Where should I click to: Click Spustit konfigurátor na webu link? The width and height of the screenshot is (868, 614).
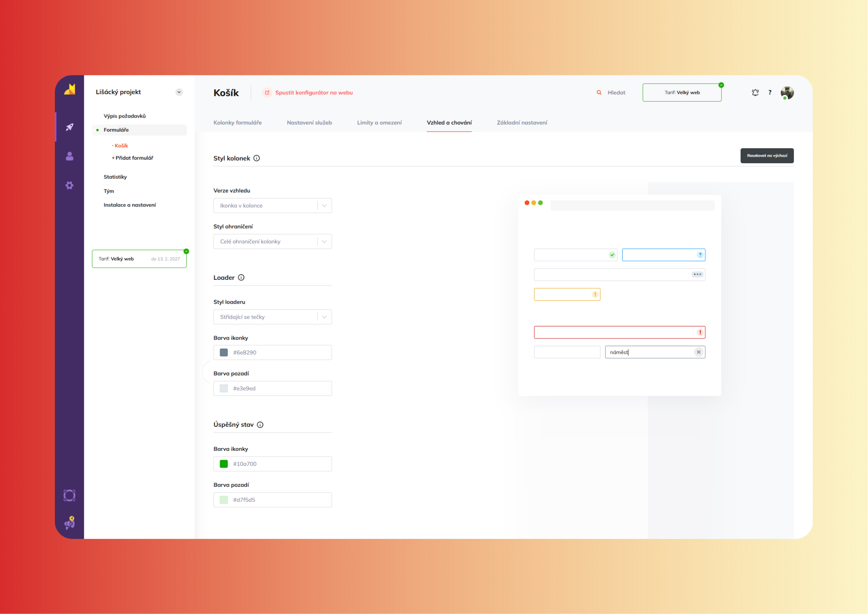313,92
